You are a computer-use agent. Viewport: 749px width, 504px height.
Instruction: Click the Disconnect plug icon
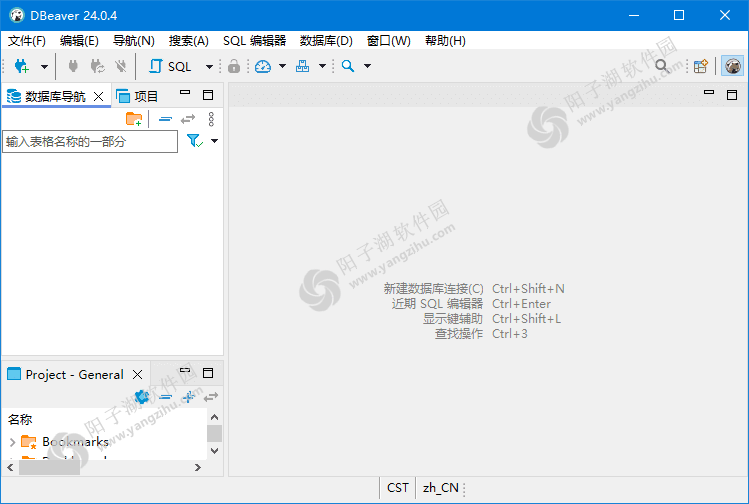(x=121, y=66)
